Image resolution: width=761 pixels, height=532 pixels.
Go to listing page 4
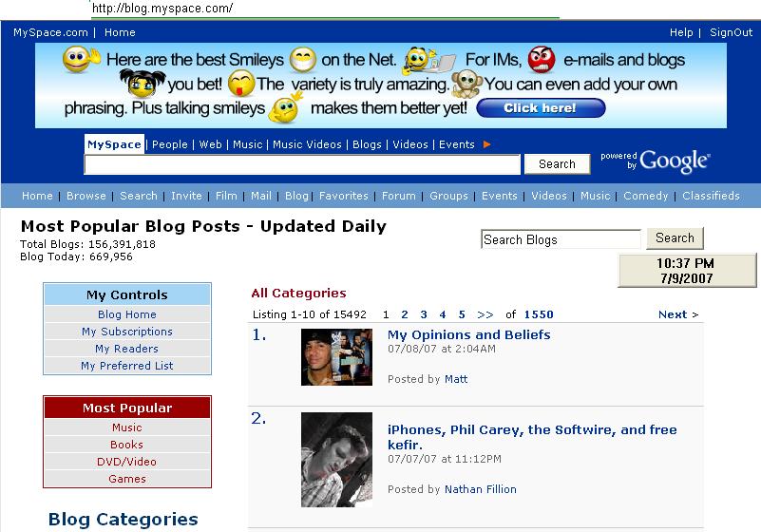[x=443, y=314]
